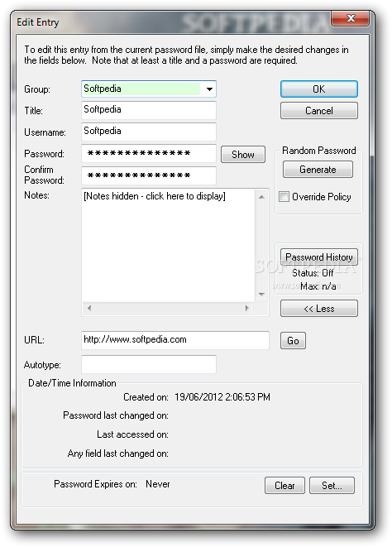Click the 'Created on:' label
Viewport: 392px width, 547px height.
pyautogui.click(x=146, y=397)
